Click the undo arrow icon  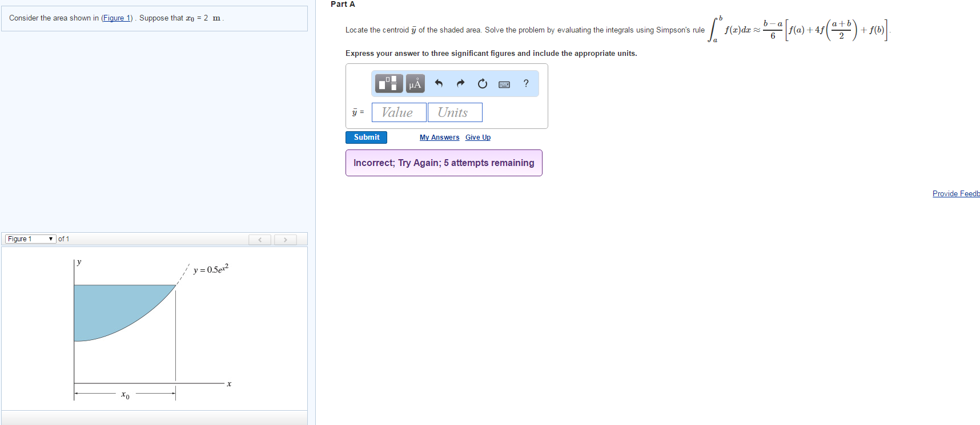pos(439,83)
